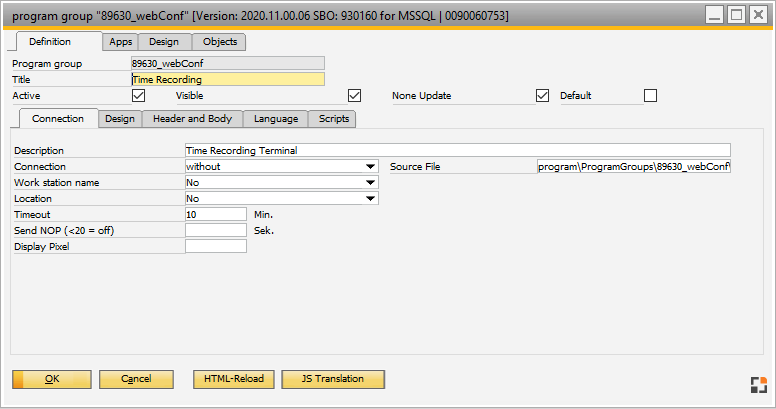This screenshot has height=409, width=776.
Task: Close the program group window
Action: point(758,15)
